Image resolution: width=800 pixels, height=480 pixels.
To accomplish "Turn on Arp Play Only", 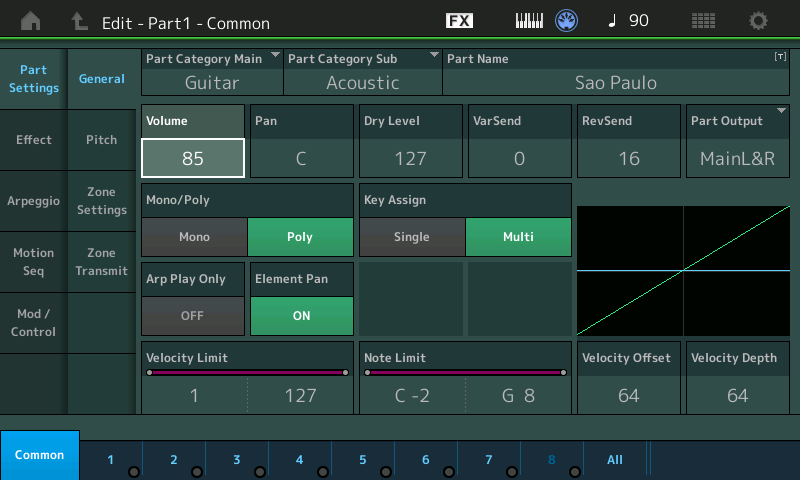I will click(192, 316).
